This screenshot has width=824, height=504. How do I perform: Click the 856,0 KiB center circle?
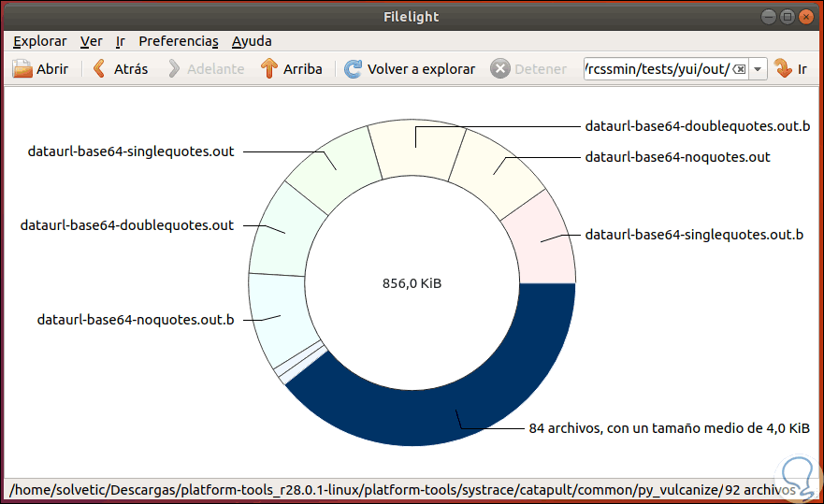412,283
